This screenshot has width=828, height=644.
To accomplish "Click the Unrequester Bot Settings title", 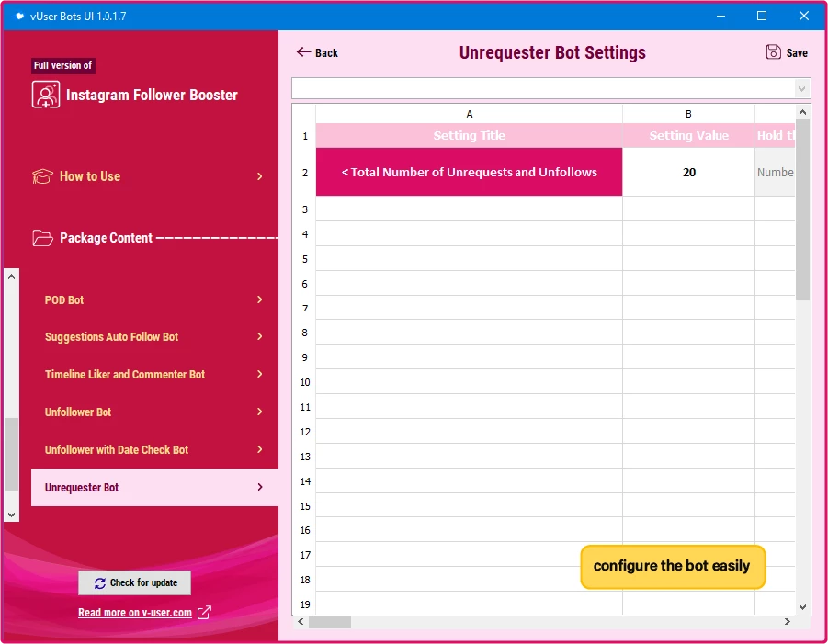I will pyautogui.click(x=552, y=52).
